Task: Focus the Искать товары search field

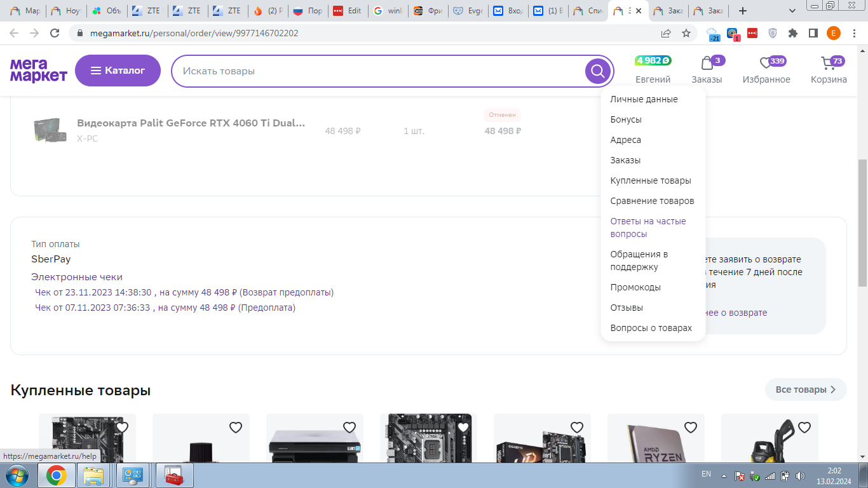Action: (x=379, y=71)
